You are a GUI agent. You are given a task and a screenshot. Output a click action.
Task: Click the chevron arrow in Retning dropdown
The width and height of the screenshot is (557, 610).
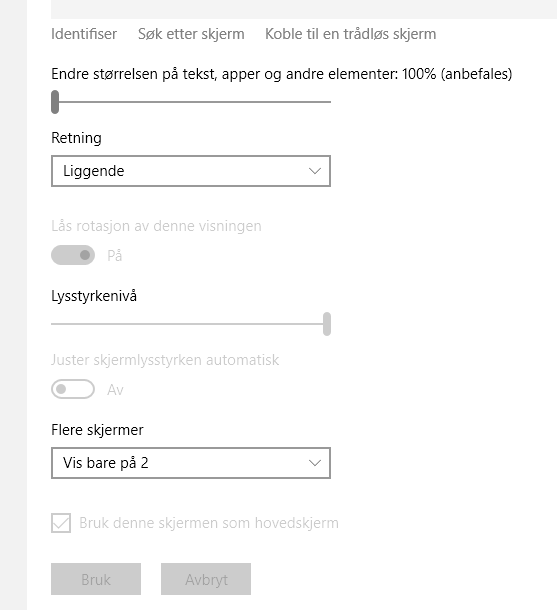tap(315, 171)
